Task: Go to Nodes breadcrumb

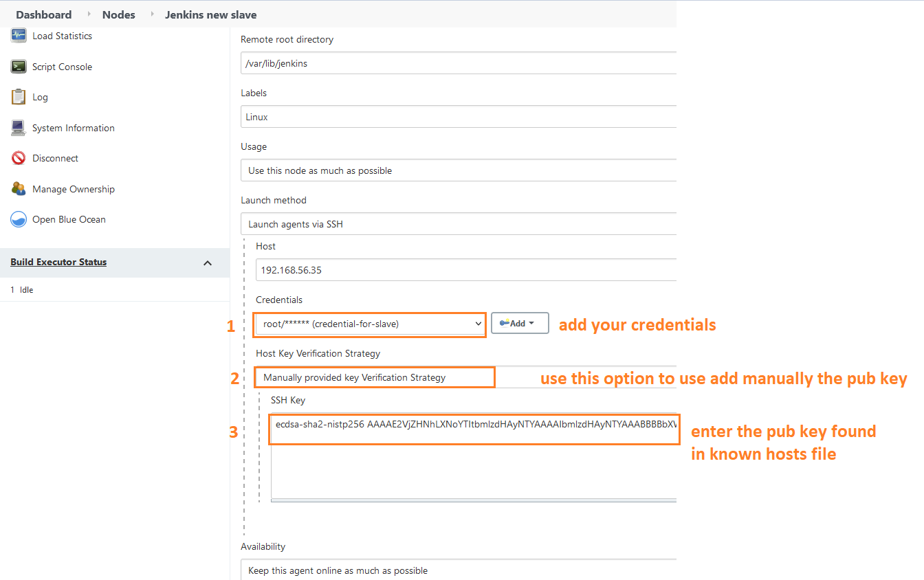Action: pos(118,14)
